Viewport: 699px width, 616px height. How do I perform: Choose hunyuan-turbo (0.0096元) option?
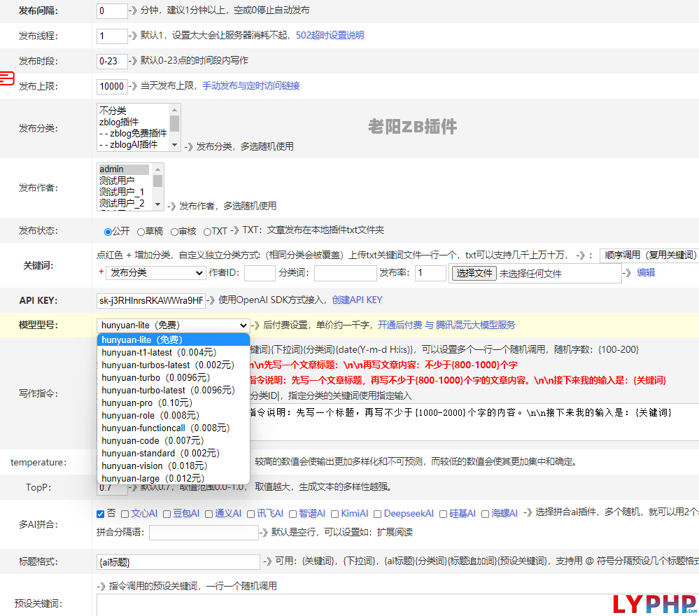pyautogui.click(x=173, y=377)
